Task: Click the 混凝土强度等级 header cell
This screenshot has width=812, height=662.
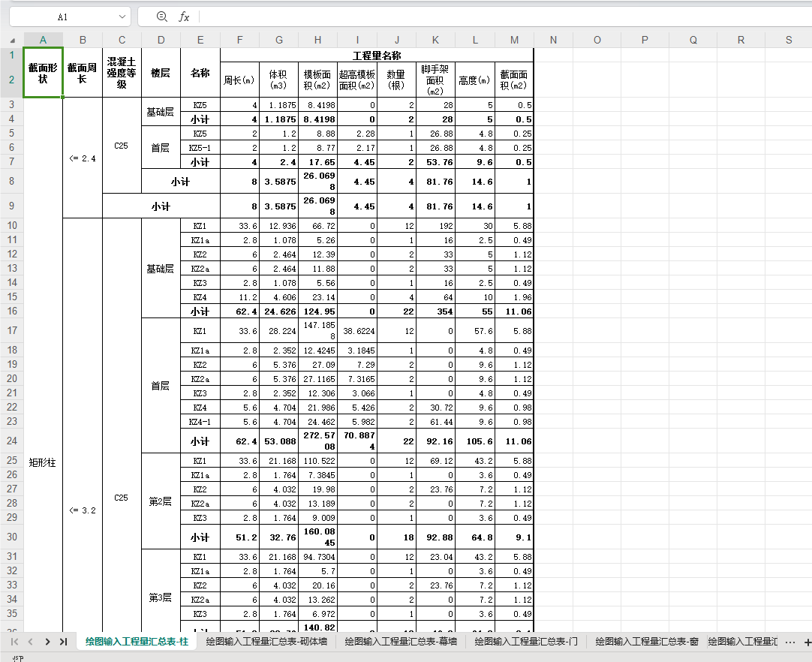Action: click(x=122, y=73)
